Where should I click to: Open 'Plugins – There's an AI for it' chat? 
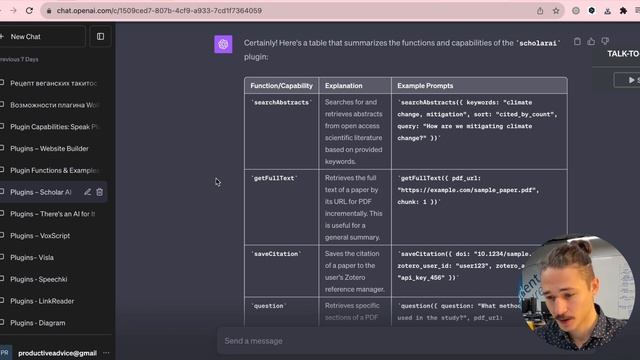click(x=53, y=214)
